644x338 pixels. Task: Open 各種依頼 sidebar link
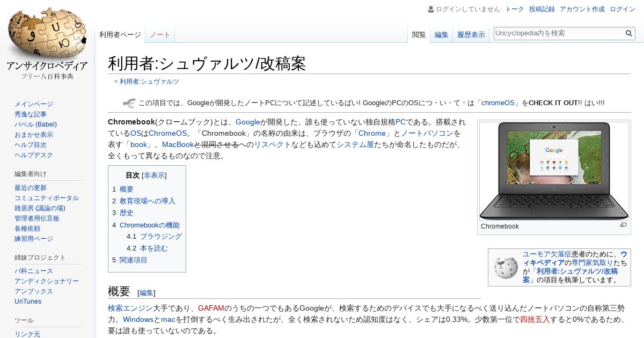coord(27,229)
